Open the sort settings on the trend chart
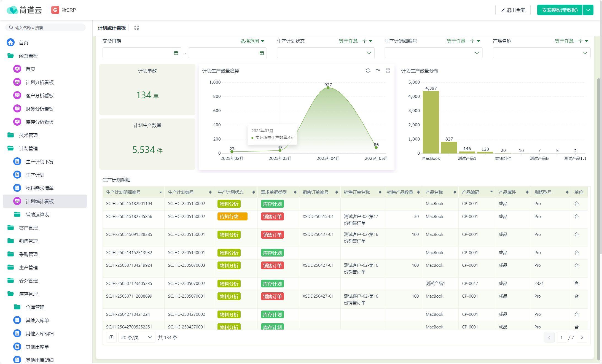The height and width of the screenshot is (364, 602). 378,71
